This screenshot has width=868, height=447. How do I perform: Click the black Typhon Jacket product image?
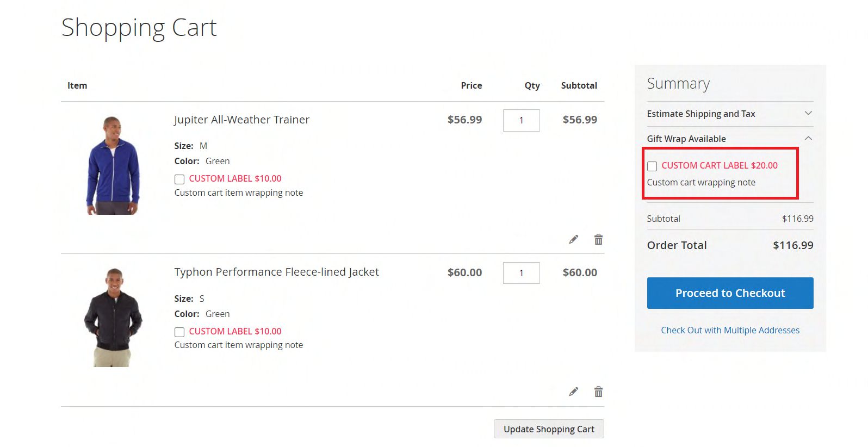click(113, 318)
